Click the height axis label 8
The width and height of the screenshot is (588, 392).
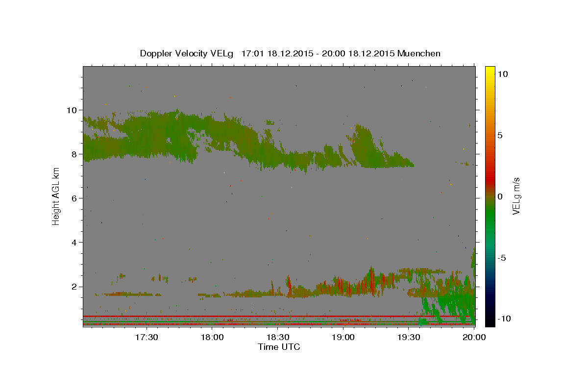point(74,154)
